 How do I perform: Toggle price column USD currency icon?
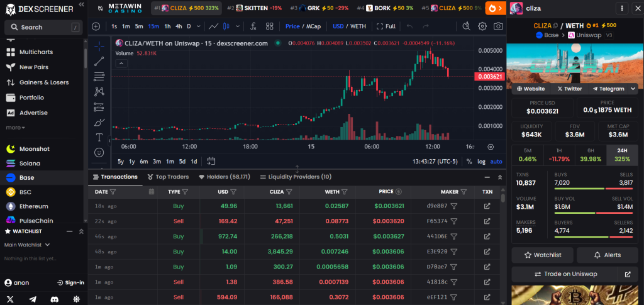[398, 192]
